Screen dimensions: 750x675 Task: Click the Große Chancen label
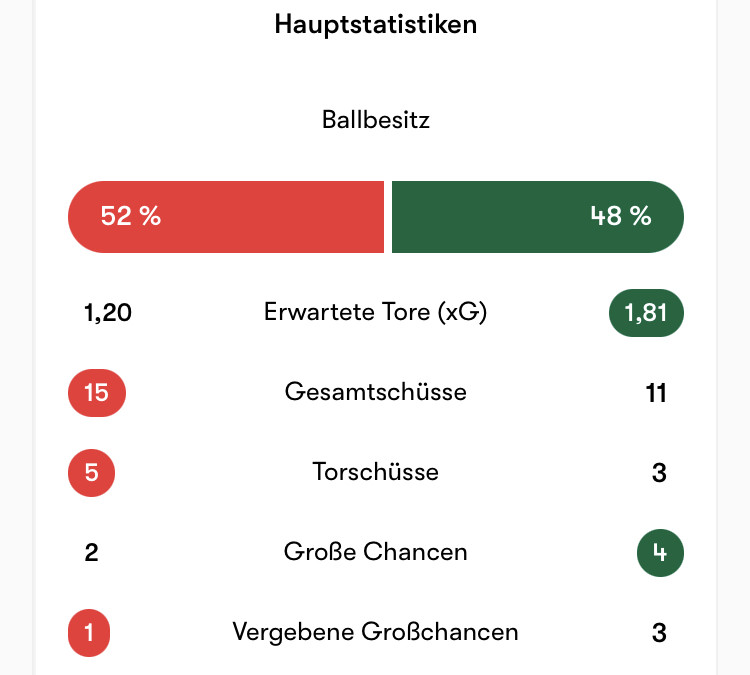coord(375,552)
